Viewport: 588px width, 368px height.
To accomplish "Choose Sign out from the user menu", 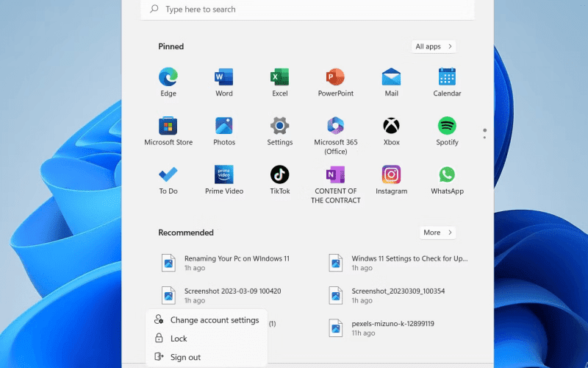I will [207, 357].
